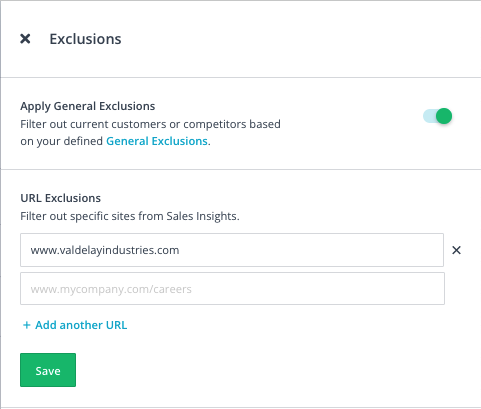Image resolution: width=481 pixels, height=409 pixels.
Task: Remove the valdelayindustries.com URL exclusion
Action: click(x=456, y=250)
